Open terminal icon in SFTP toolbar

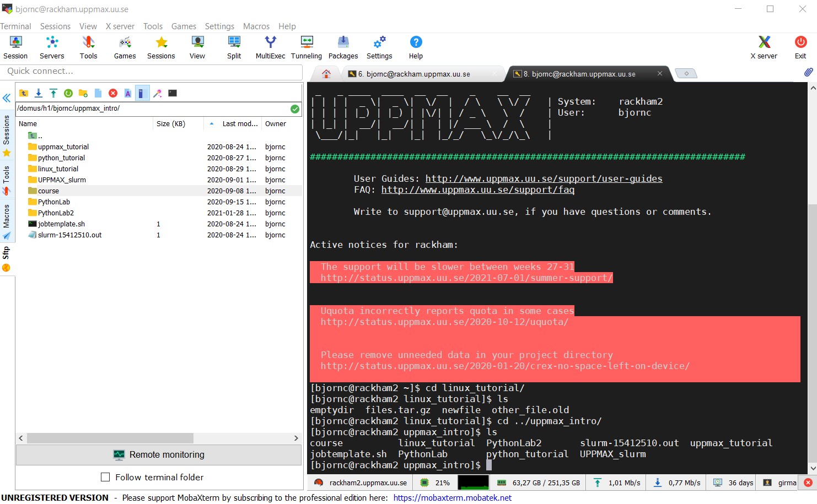click(x=173, y=93)
